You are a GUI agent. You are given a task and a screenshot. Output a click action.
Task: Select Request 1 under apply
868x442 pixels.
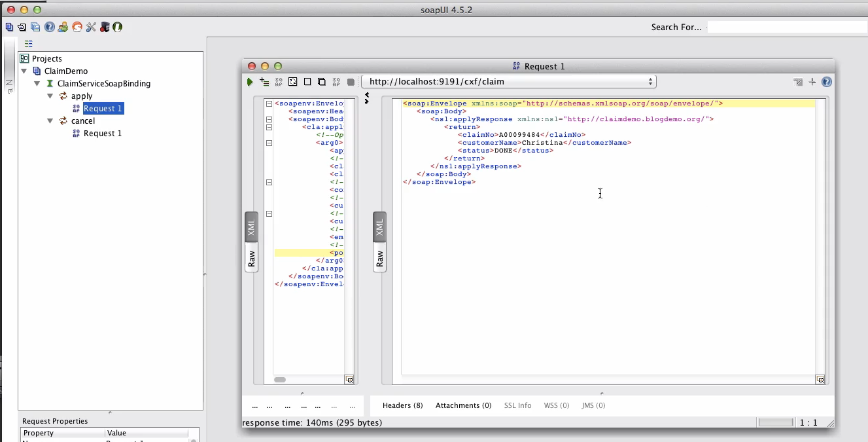coord(103,108)
